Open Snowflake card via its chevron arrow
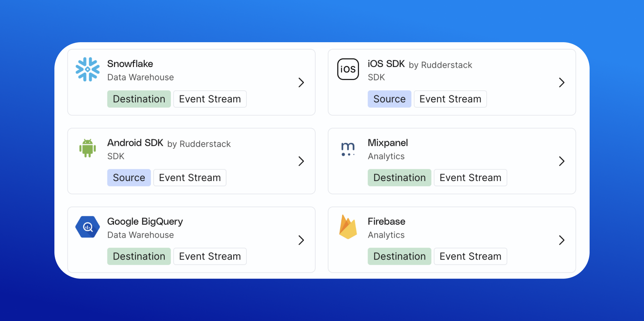644x321 pixels. coord(301,82)
